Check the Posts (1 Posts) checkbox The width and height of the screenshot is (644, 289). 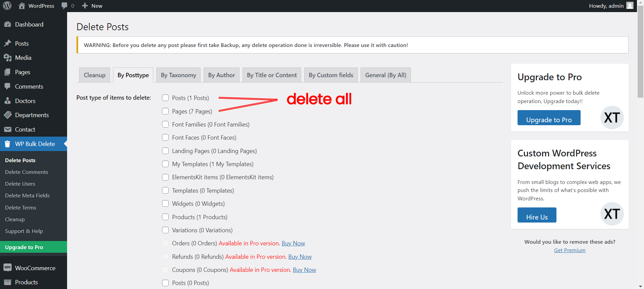[x=165, y=98]
